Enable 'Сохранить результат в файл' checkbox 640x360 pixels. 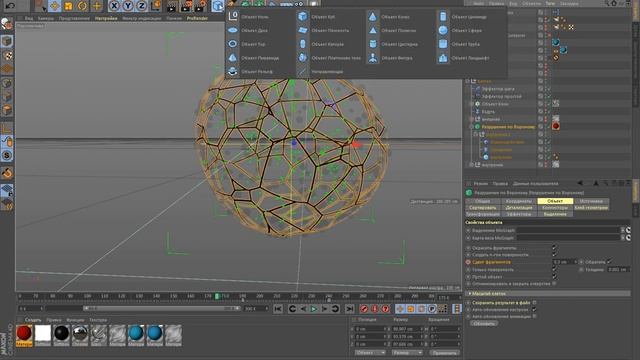(534, 302)
